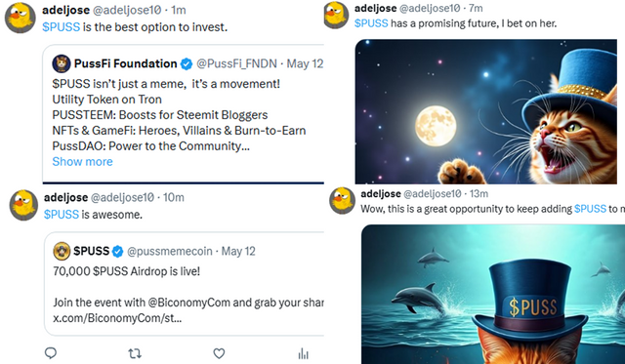Viewport: 625px width, 364px height.
Task: Open adeljose duck avatar on 1m tweet
Action: coord(20,18)
